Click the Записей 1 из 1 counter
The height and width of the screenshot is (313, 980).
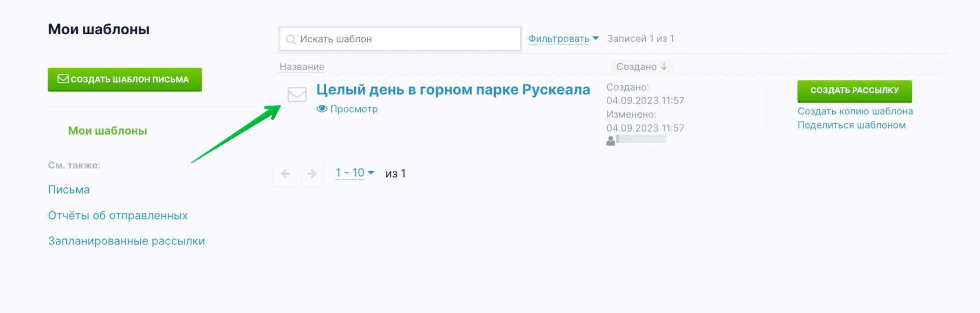coord(640,39)
